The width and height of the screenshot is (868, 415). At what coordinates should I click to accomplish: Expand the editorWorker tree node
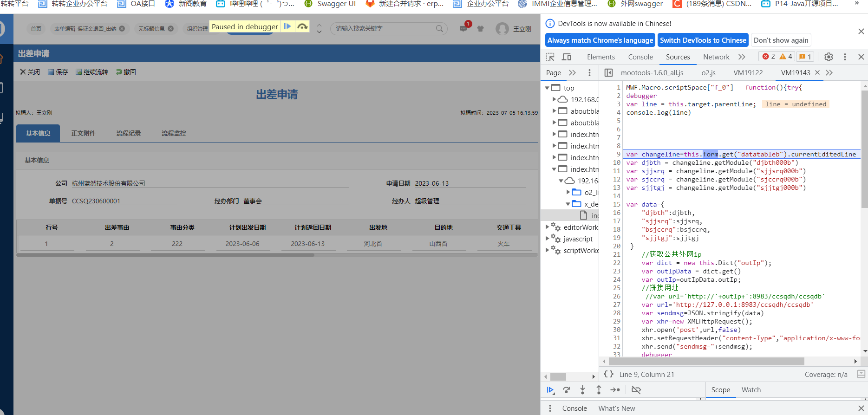coord(548,227)
